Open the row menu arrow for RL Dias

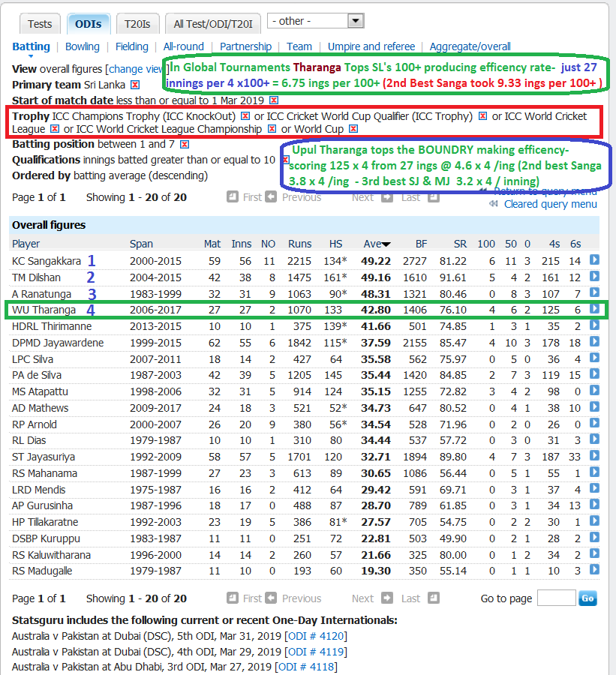pos(594,439)
